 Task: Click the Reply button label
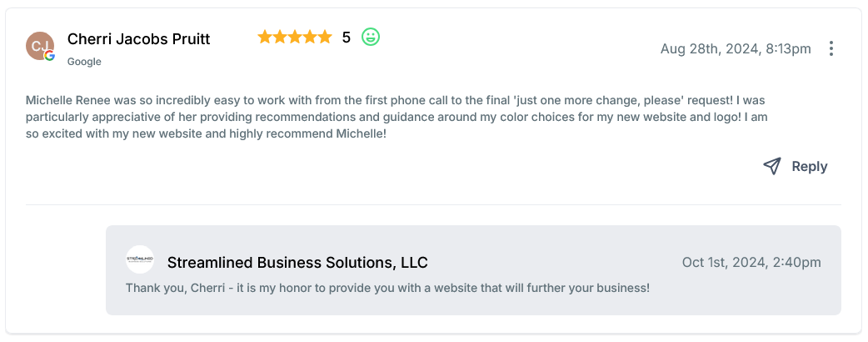[809, 166]
